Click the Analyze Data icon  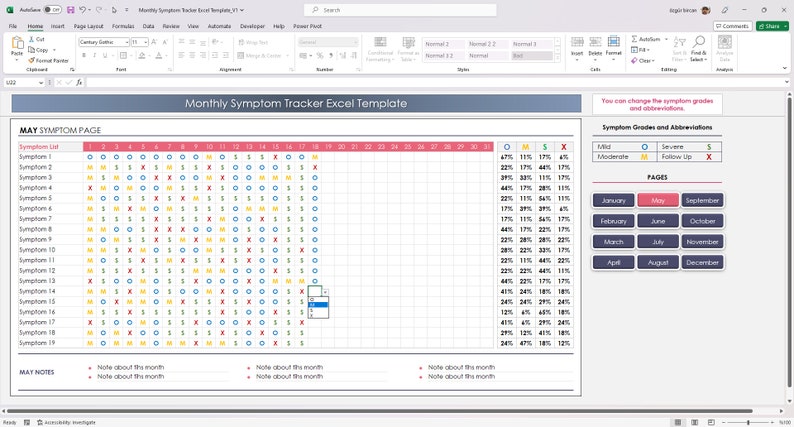click(x=725, y=42)
